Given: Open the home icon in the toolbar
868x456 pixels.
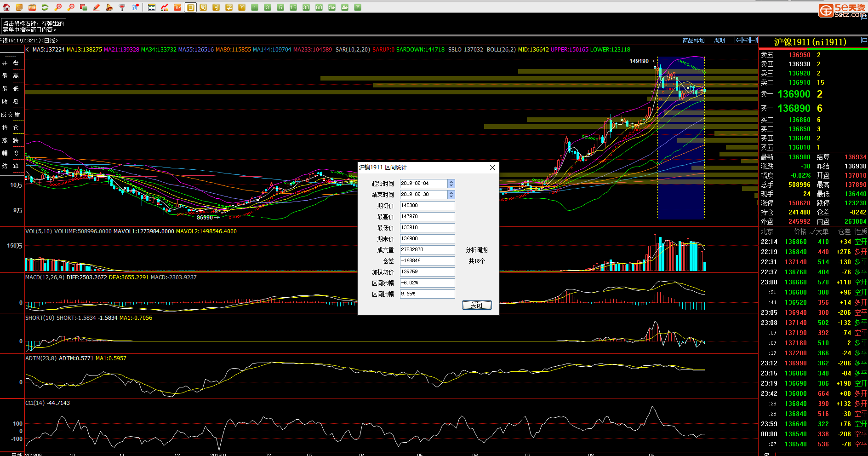Looking at the screenshot, I should point(6,7).
